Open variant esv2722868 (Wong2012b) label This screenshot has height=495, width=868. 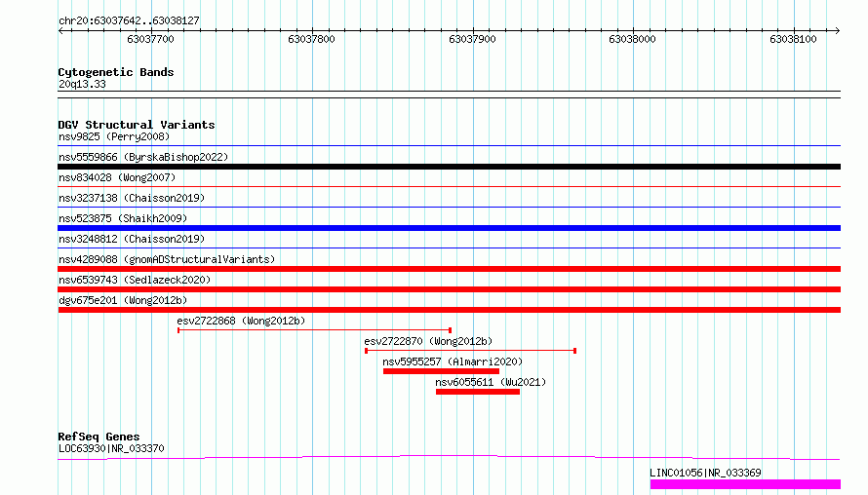241,321
